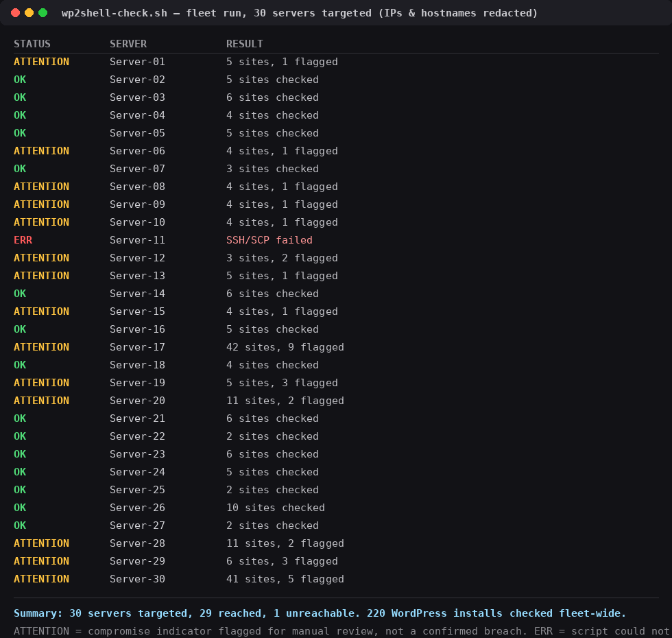The height and width of the screenshot is (638, 672).
Task: Select the Server-16 name
Action: click(x=137, y=329)
